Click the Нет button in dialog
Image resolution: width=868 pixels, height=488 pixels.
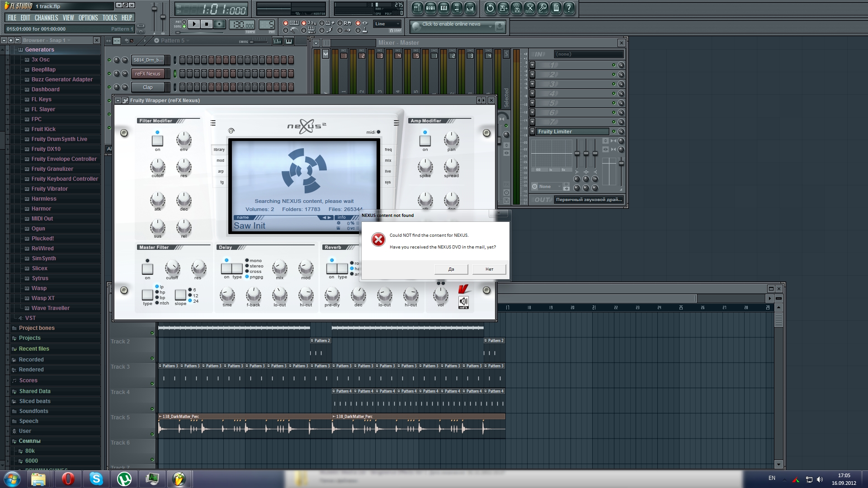489,269
